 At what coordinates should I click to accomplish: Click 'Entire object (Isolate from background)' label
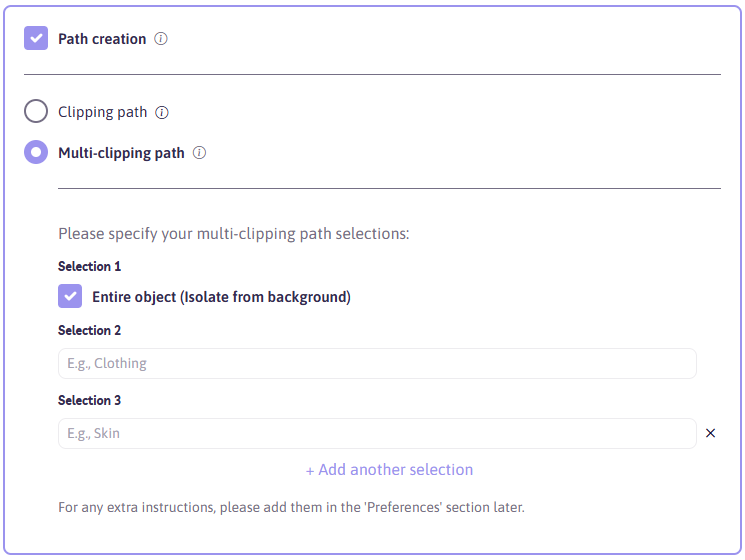pos(221,297)
